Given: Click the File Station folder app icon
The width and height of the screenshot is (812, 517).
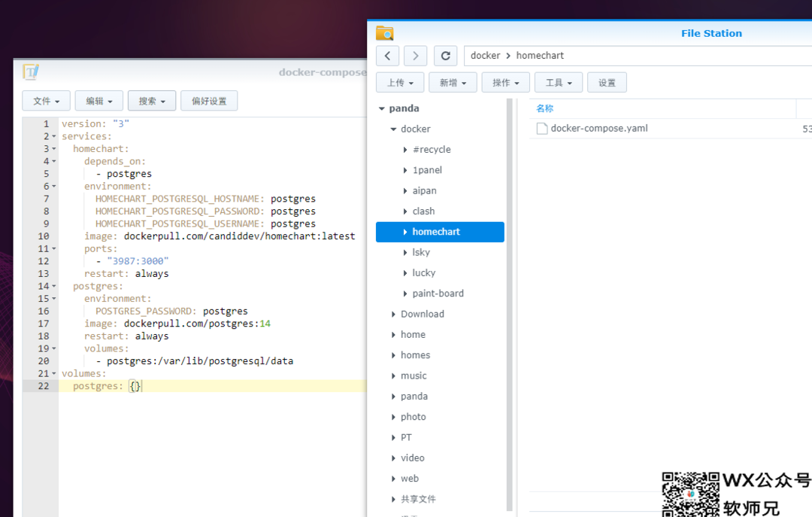Looking at the screenshot, I should tap(385, 33).
